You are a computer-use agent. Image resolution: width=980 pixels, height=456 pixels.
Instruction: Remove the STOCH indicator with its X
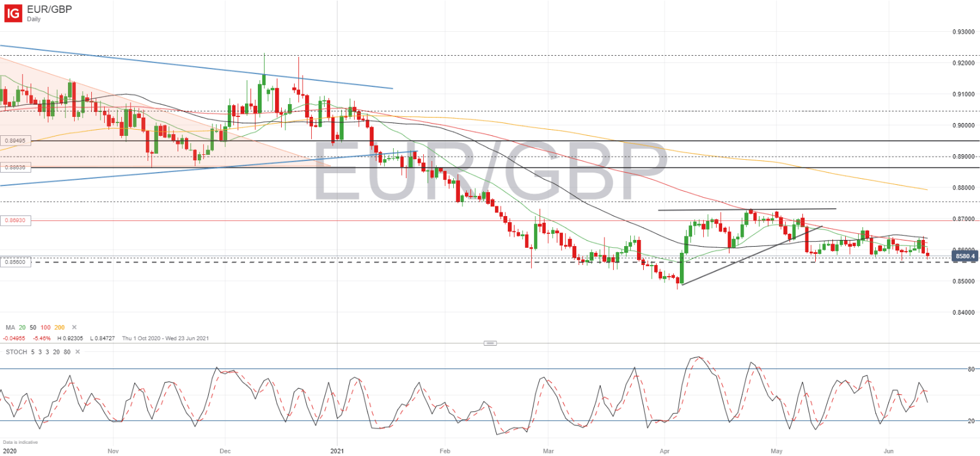(x=78, y=352)
